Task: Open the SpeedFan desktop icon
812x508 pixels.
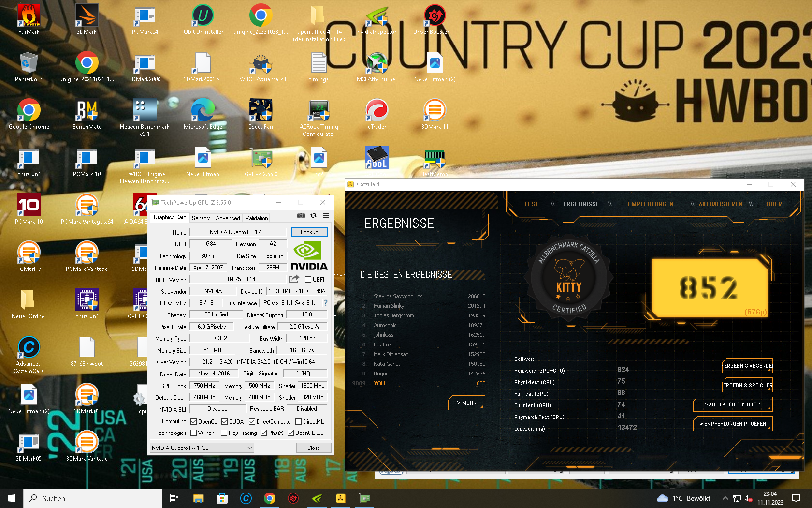Action: tap(261, 114)
